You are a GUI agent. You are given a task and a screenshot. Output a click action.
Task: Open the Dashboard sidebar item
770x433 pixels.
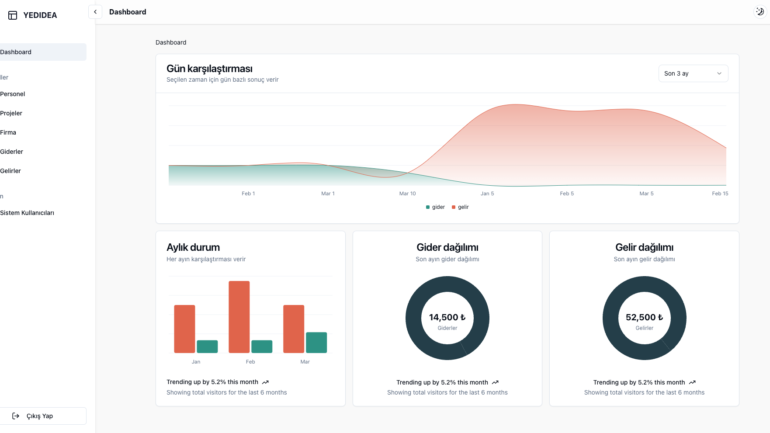click(x=42, y=52)
